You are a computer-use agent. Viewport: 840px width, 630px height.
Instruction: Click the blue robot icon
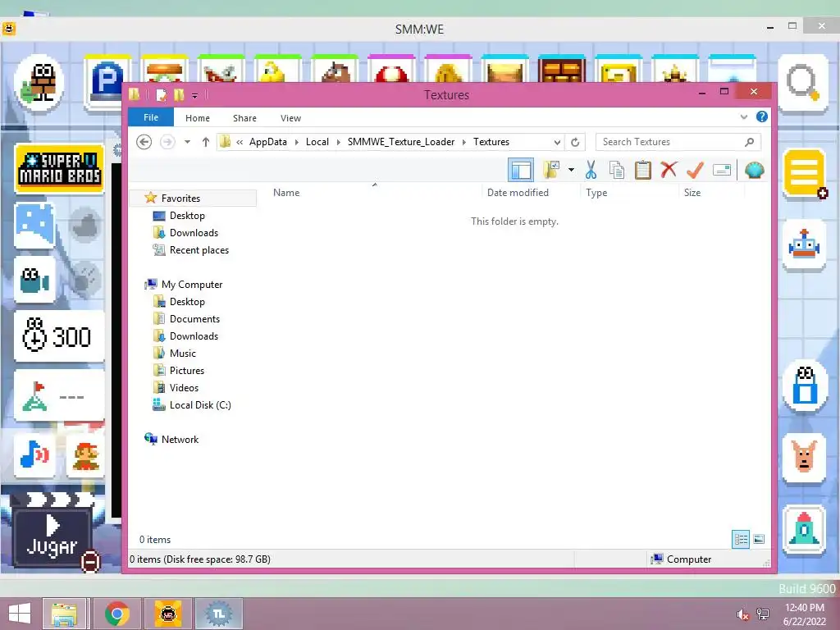point(804,244)
